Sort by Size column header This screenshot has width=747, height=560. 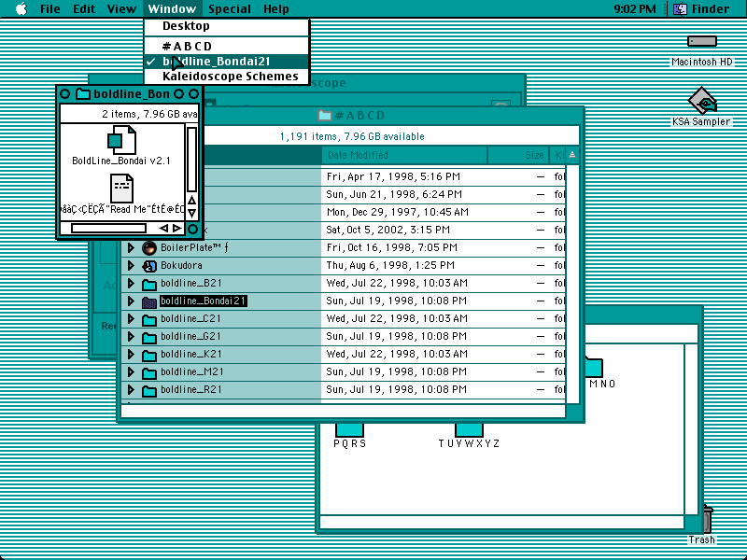coord(518,155)
